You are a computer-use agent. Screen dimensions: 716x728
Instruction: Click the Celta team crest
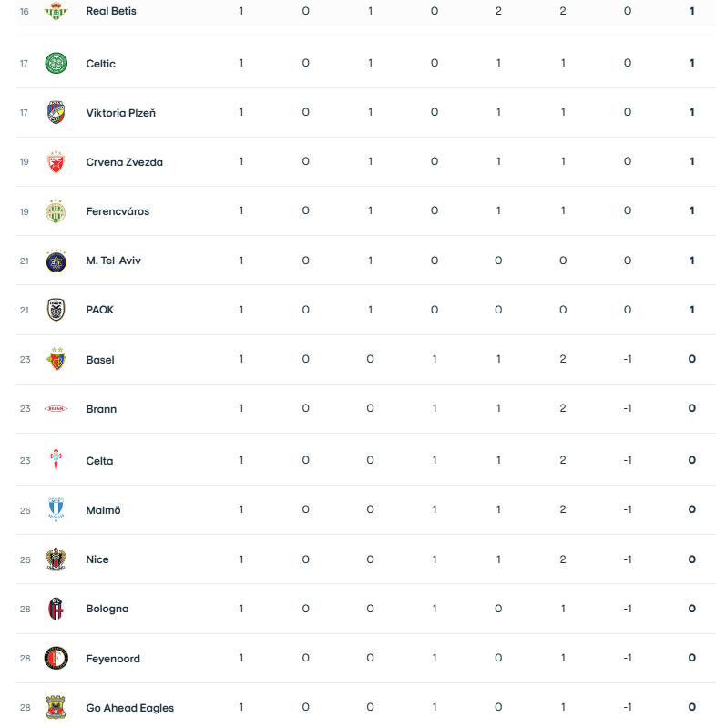point(56,460)
